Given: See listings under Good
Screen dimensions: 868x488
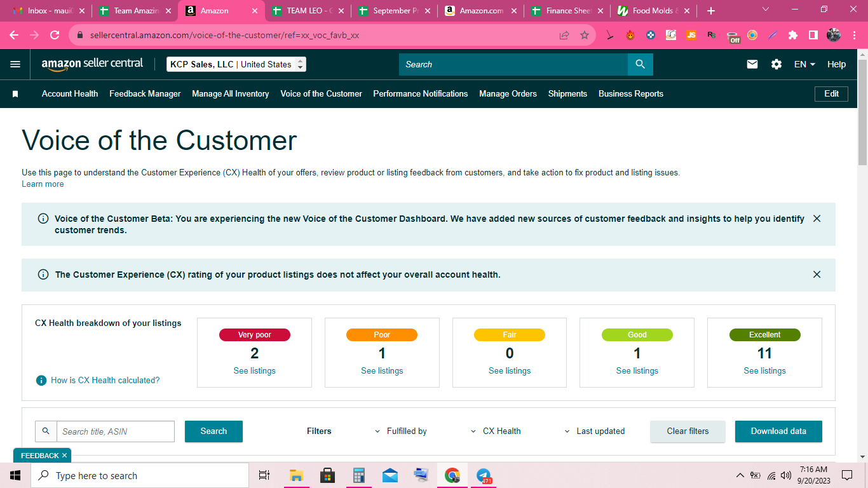Looking at the screenshot, I should 637,371.
